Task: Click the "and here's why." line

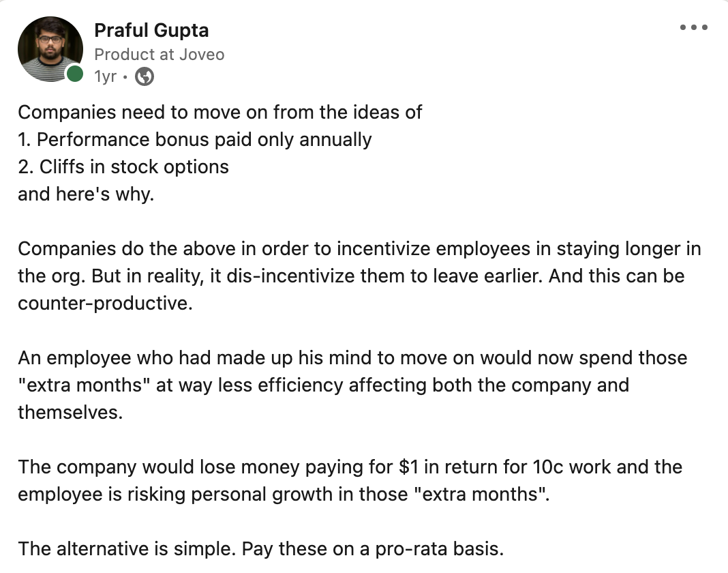Action: pyautogui.click(x=86, y=194)
